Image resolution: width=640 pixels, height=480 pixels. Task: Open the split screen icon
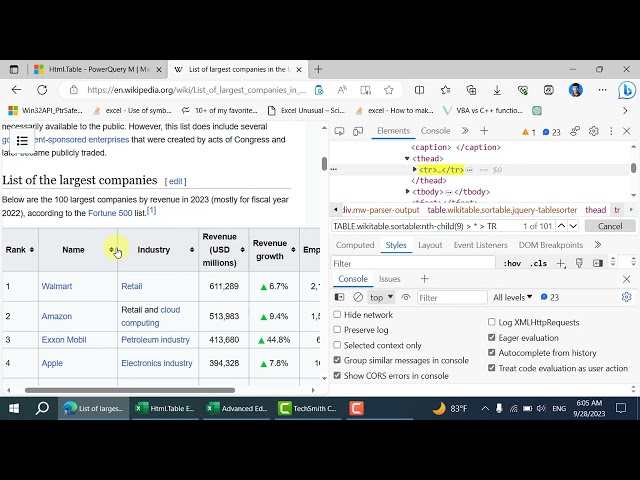pos(419,90)
